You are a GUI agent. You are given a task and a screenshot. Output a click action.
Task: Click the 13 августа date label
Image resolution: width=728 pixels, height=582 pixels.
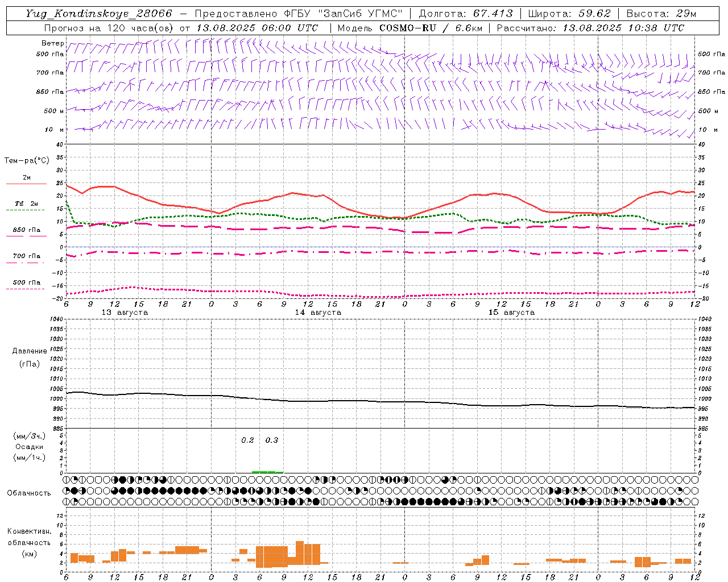(x=125, y=313)
